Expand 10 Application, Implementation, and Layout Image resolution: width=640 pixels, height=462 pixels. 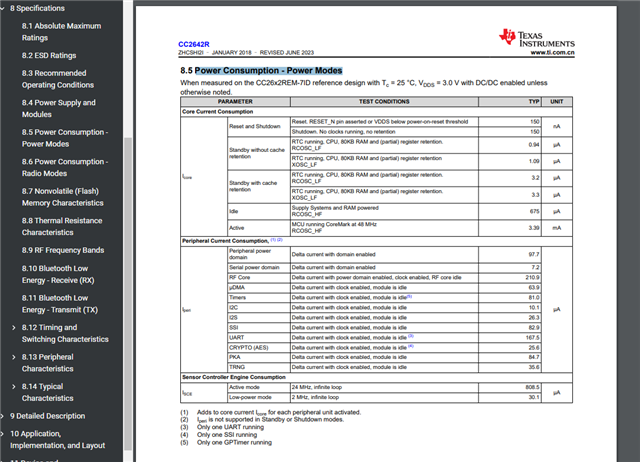(x=3, y=434)
